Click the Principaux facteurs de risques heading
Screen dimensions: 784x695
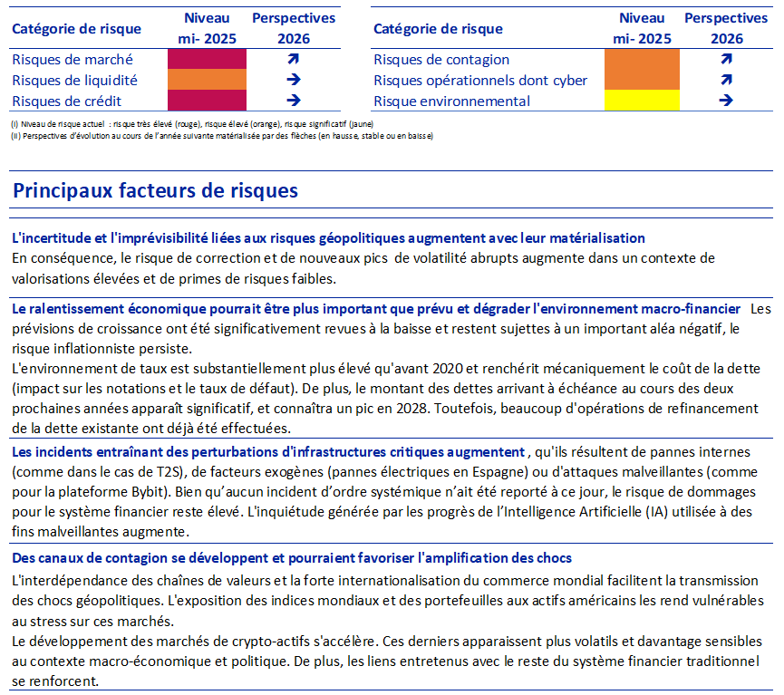click(x=156, y=190)
